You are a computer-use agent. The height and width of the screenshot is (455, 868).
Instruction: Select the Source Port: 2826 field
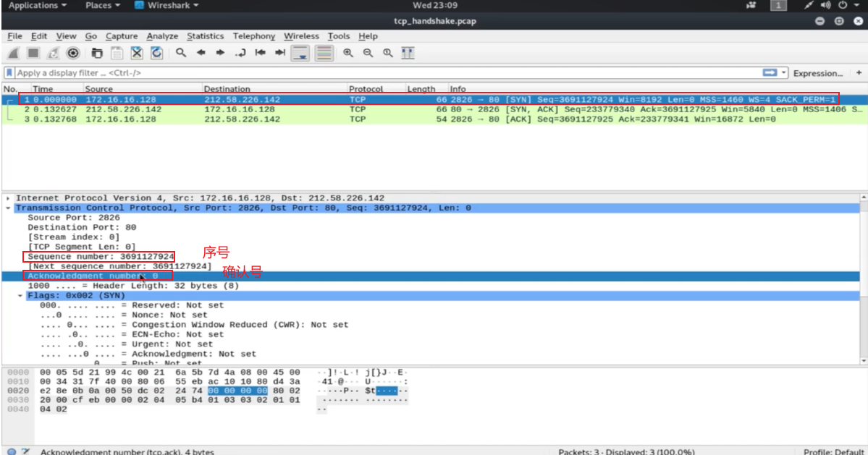(74, 218)
